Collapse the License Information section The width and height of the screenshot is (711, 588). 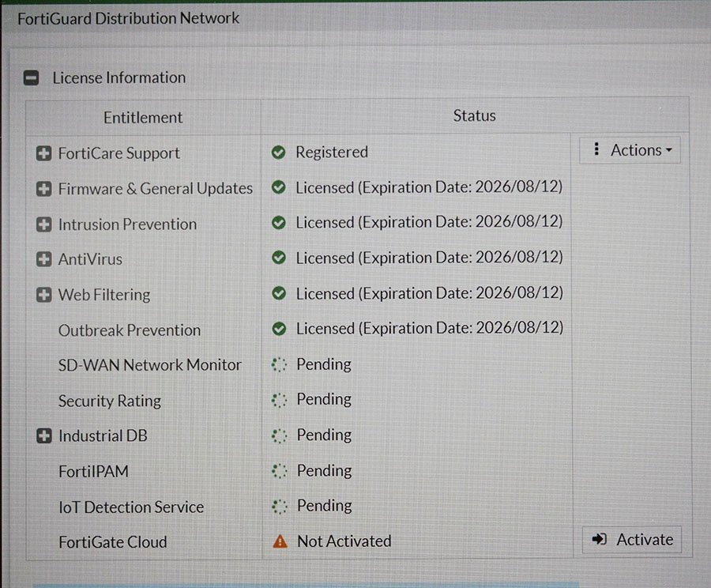(x=32, y=78)
